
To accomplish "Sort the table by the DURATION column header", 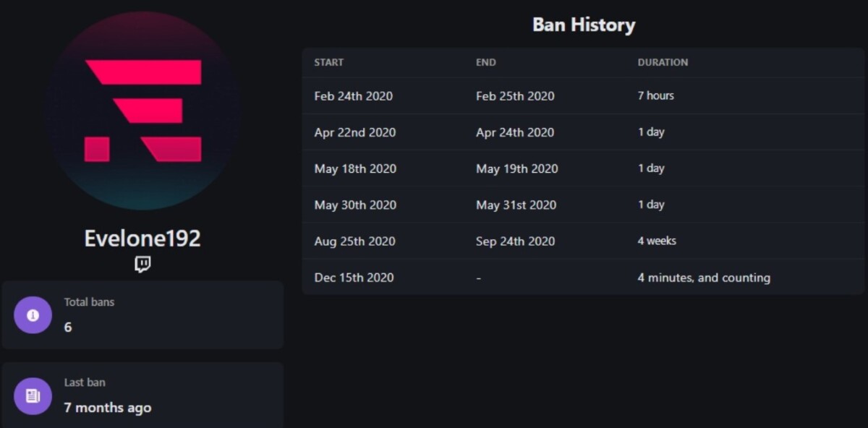I will point(663,62).
